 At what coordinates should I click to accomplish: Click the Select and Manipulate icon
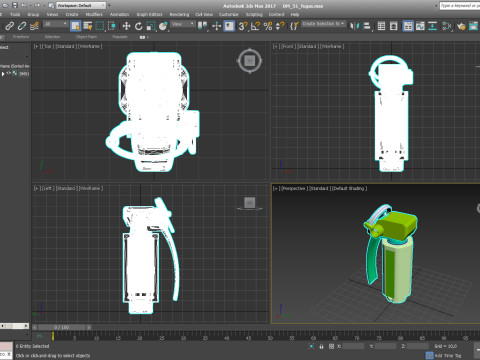coord(217,26)
